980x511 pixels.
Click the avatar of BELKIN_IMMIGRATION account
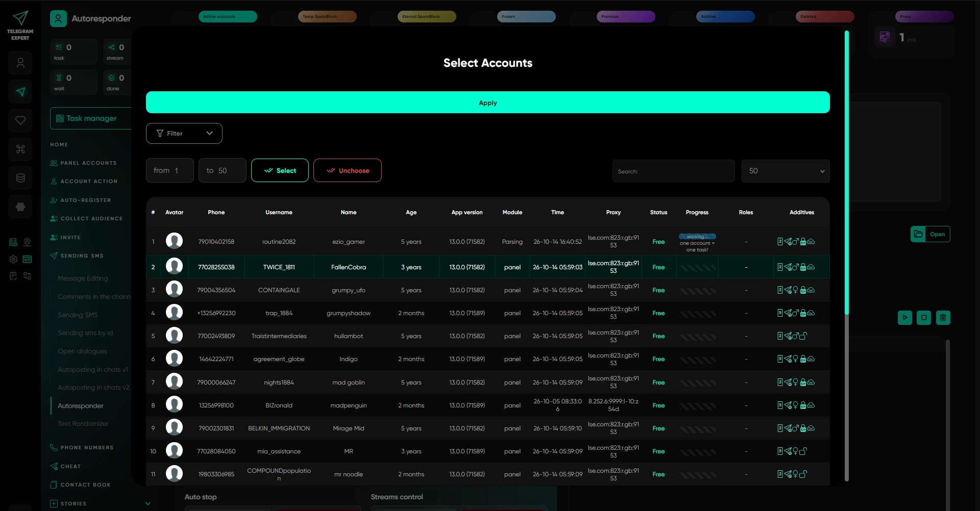pyautogui.click(x=174, y=427)
